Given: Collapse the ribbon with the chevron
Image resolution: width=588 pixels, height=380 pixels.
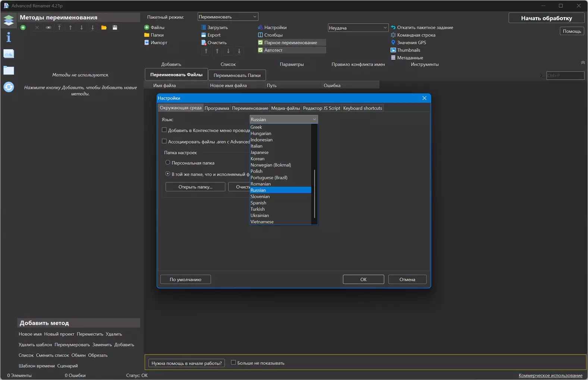Looking at the screenshot, I should 583,63.
